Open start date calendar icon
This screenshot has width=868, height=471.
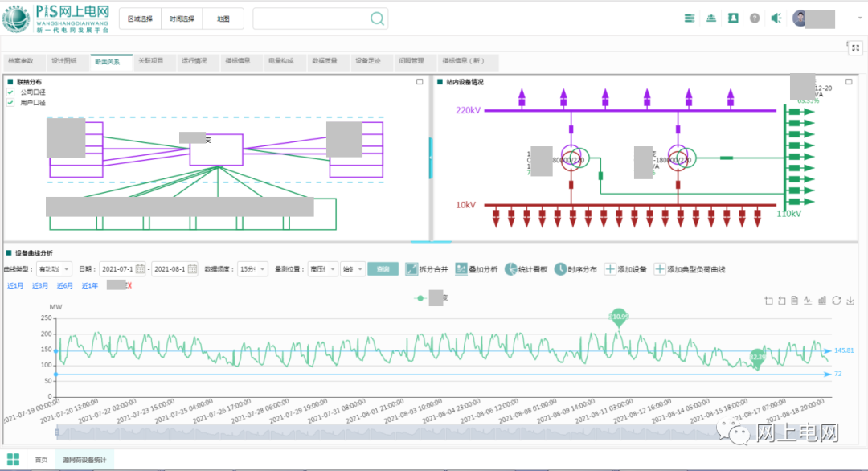coord(140,269)
